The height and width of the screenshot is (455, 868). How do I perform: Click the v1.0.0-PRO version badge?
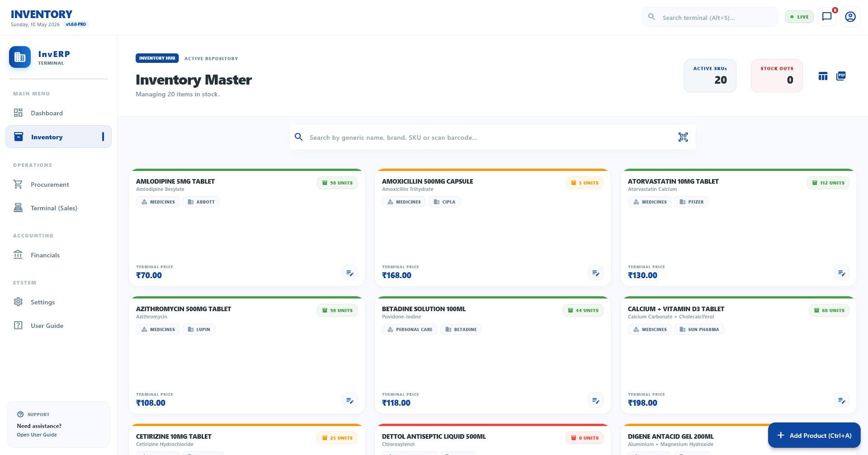(x=76, y=24)
